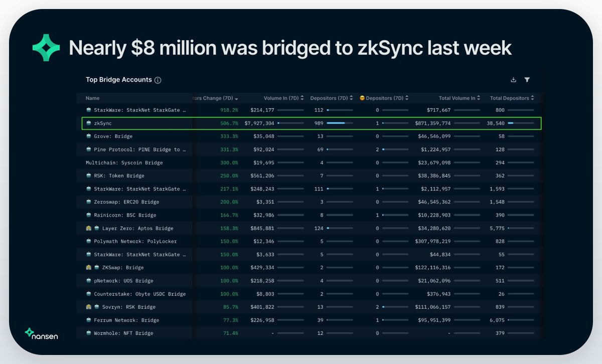The width and height of the screenshot is (602, 364).
Task: Click the Nansen logo in the bottom-left corner
Action: (x=41, y=334)
